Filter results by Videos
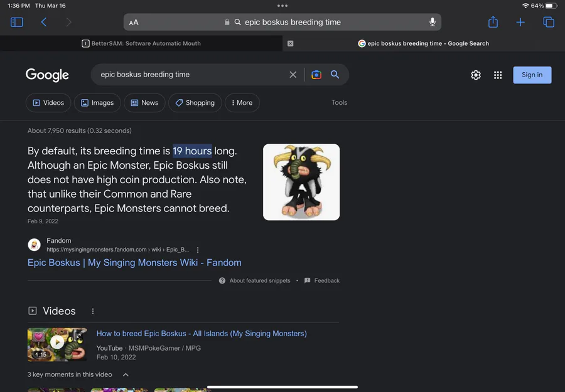Image resolution: width=565 pixels, height=392 pixels. (48, 103)
